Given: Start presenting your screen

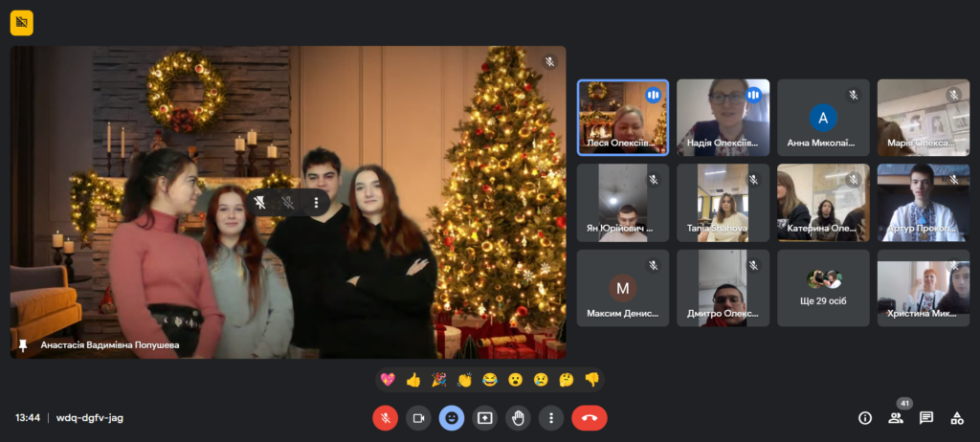Looking at the screenshot, I should [x=485, y=418].
